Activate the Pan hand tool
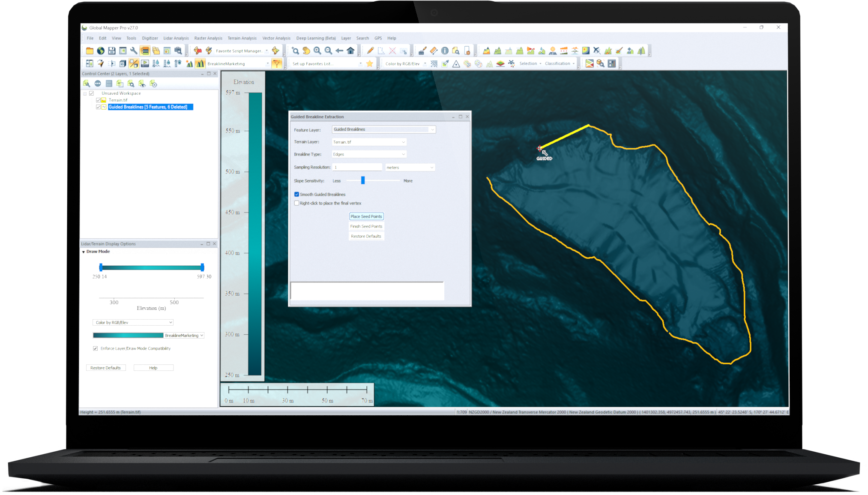The image size is (868, 495). coord(306,50)
